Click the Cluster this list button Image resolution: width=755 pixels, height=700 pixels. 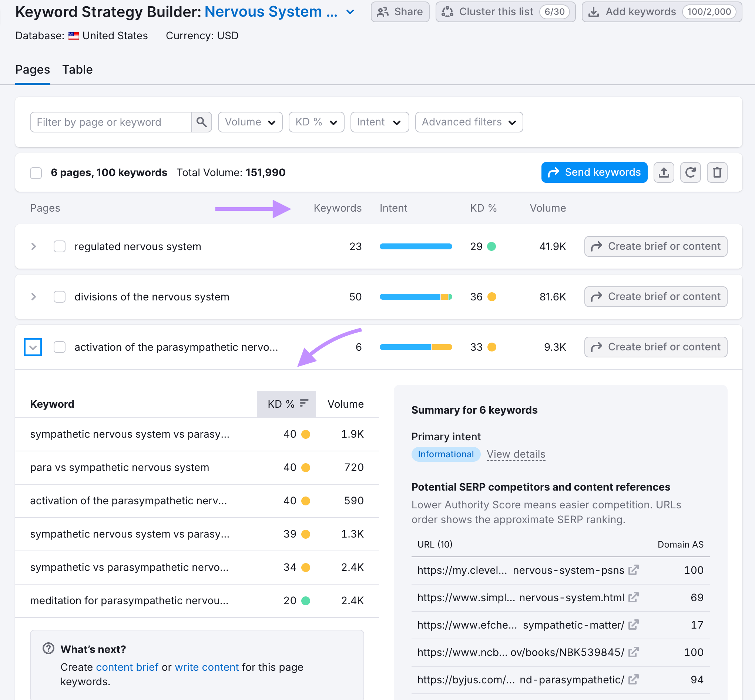[x=505, y=12]
